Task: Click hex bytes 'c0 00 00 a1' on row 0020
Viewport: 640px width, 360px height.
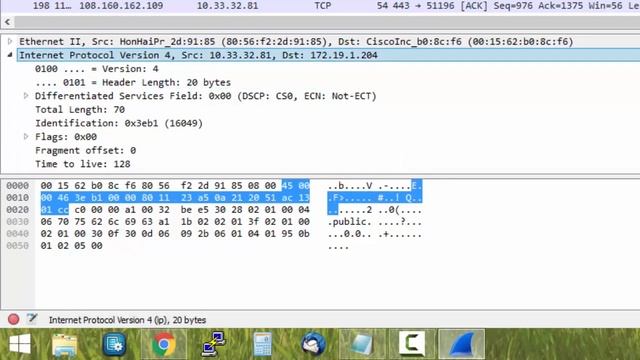Action: coord(102,209)
